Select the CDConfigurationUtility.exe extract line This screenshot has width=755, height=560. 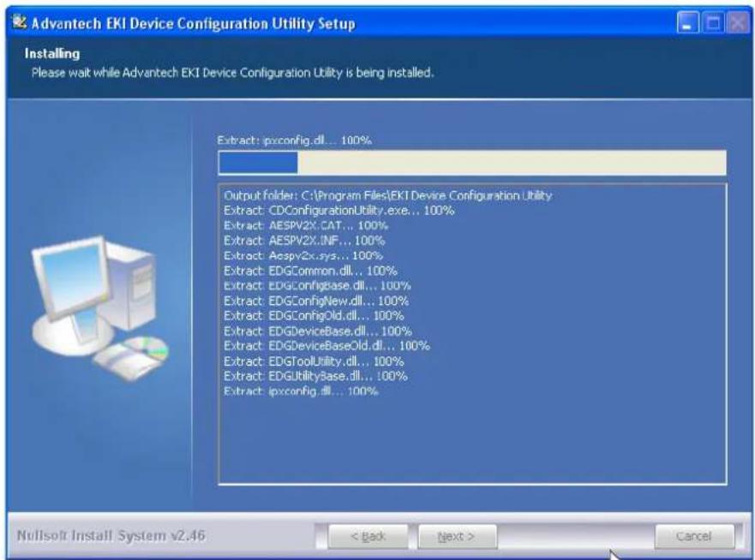click(339, 211)
